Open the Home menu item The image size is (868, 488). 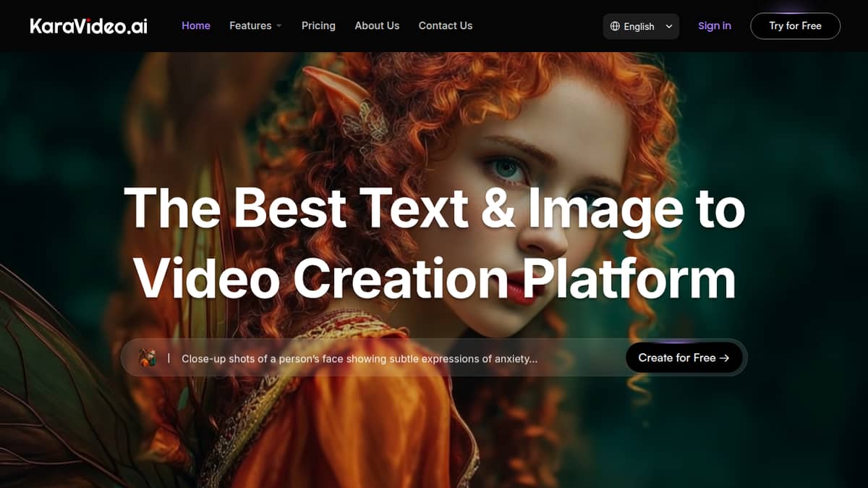click(196, 25)
